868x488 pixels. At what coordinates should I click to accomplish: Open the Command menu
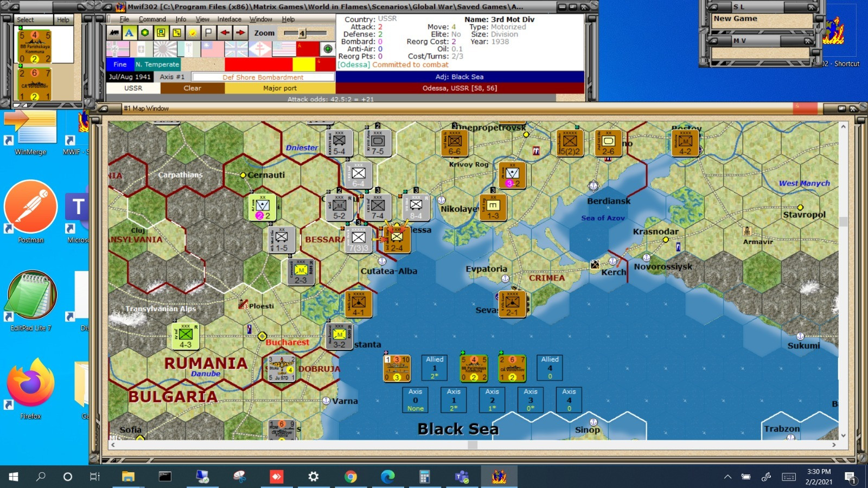pyautogui.click(x=152, y=19)
